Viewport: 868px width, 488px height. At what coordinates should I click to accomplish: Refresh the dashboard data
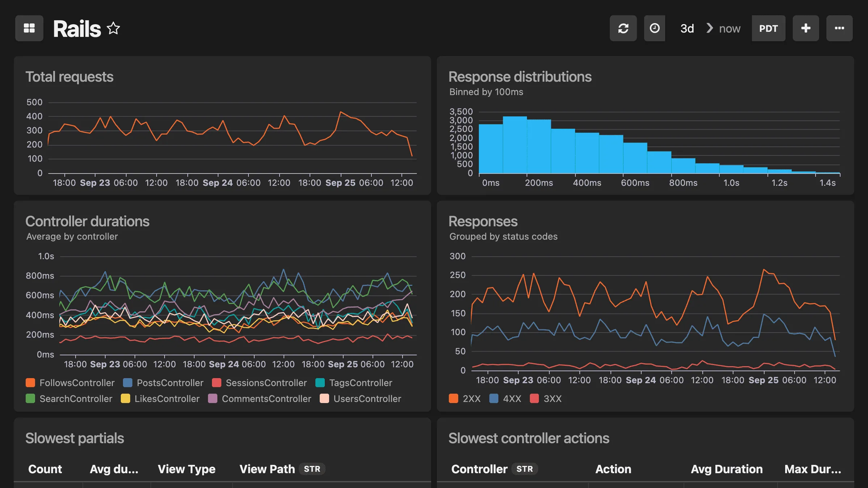tap(623, 28)
